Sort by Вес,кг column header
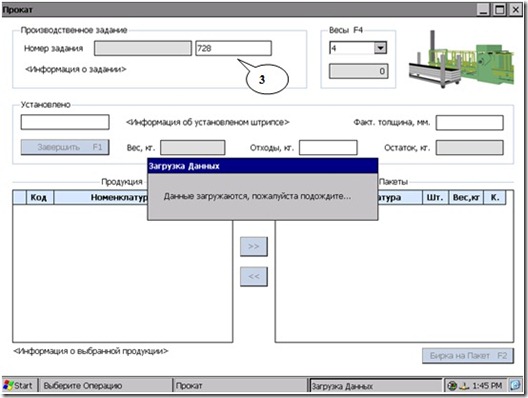Viewport: 528px width, 398px height. pos(466,197)
